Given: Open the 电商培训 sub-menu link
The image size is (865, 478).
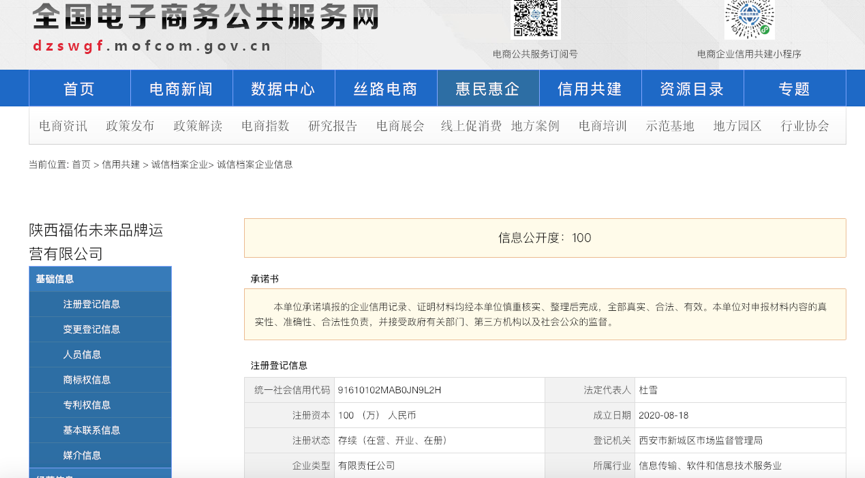Looking at the screenshot, I should [x=602, y=126].
